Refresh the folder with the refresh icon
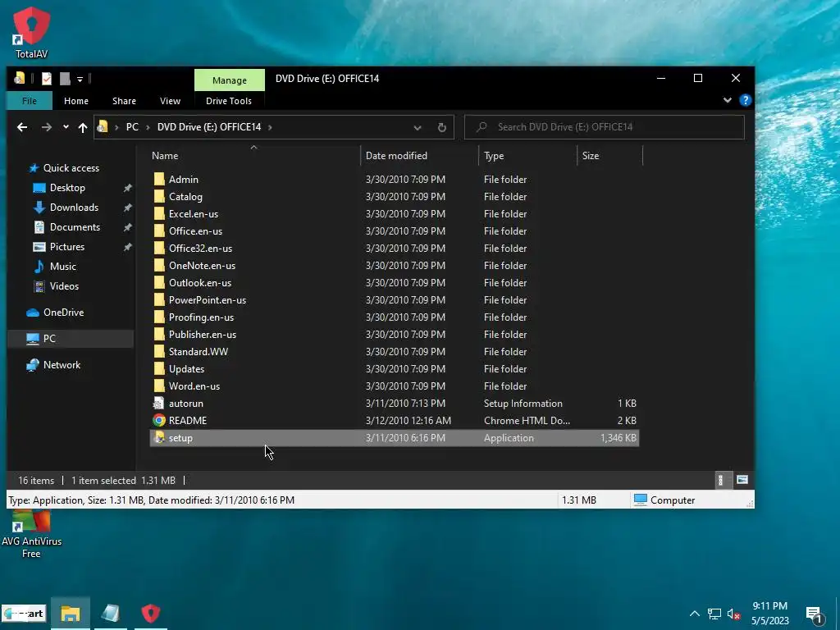Screen dimensions: 840x630 [442, 127]
